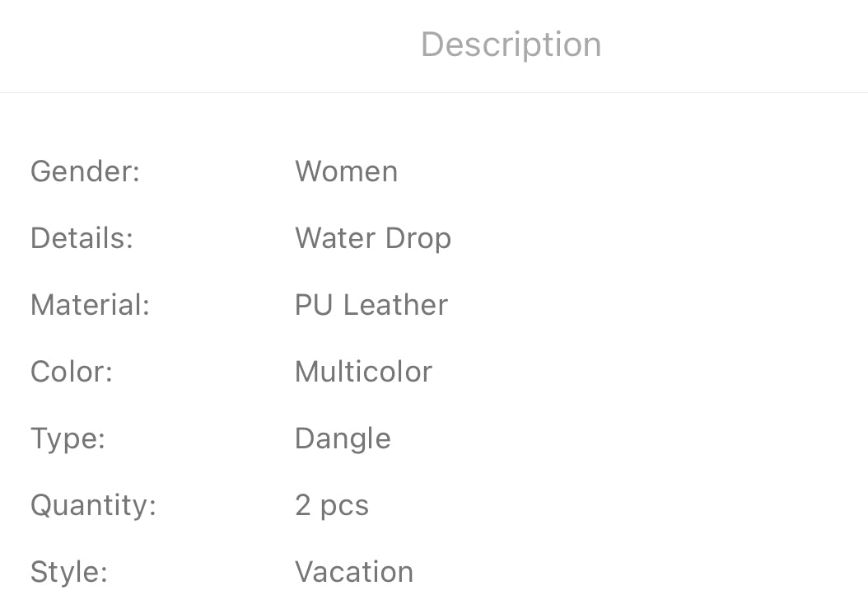Image resolution: width=868 pixels, height=614 pixels.
Task: Click the word pcs in Quantity value
Action: (344, 506)
